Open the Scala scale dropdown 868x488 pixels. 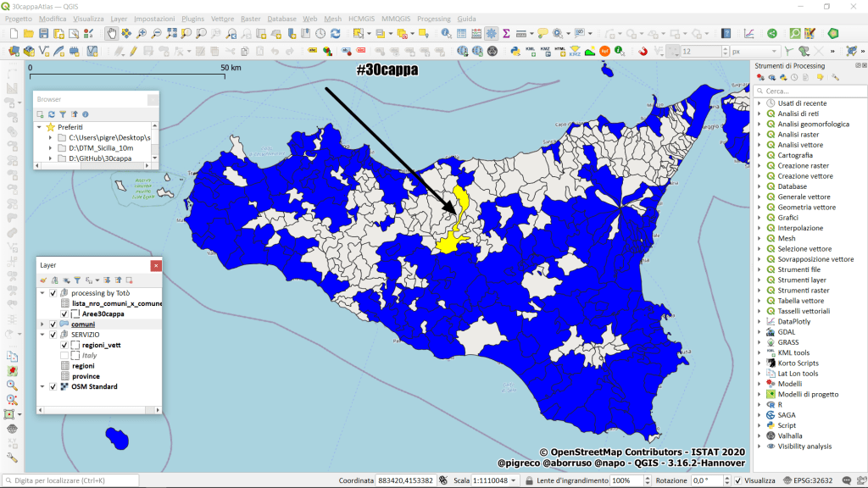pos(515,480)
